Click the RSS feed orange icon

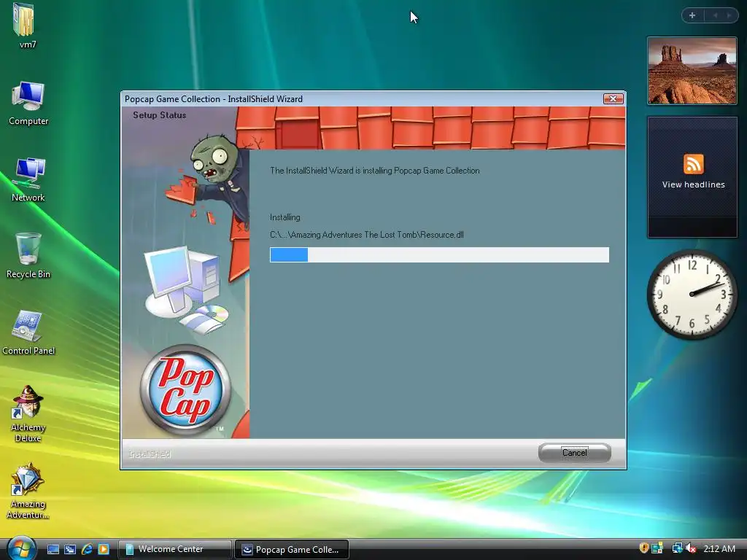click(693, 164)
